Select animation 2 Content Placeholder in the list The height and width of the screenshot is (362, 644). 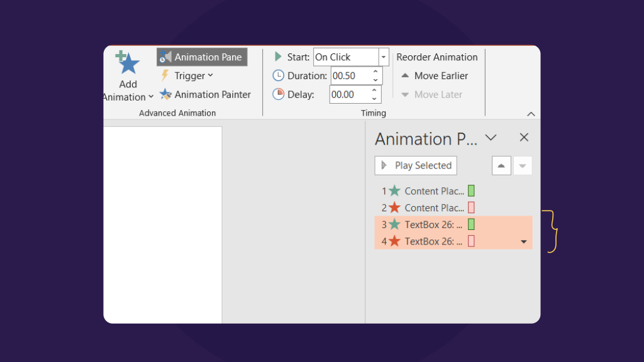pos(434,207)
